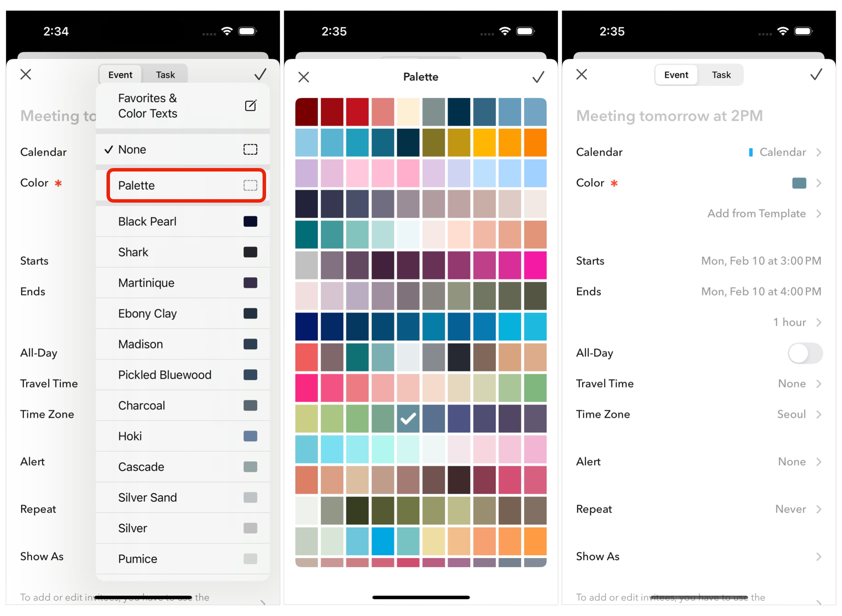Tap the Meeting tomorrow at 2PM title field
This screenshot has height=616, width=842.
669,115
